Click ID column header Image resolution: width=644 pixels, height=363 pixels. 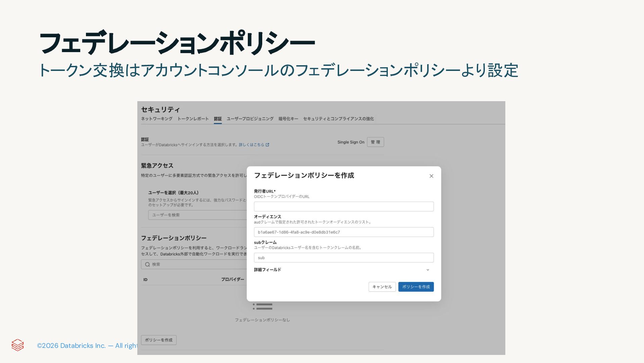[145, 280]
